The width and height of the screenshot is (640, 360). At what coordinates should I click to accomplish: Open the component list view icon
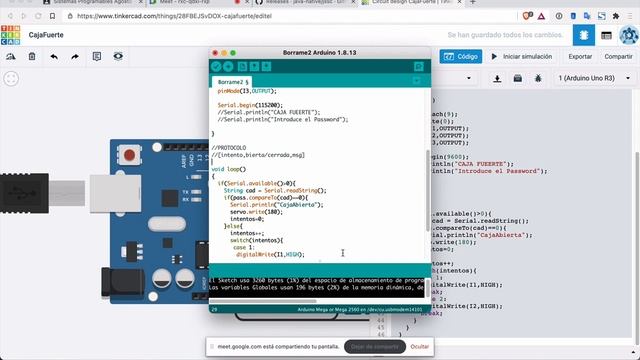coord(607,36)
